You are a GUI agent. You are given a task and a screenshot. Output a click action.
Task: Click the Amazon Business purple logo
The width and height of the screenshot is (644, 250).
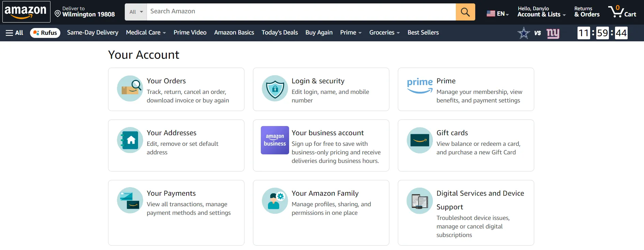[x=275, y=140]
